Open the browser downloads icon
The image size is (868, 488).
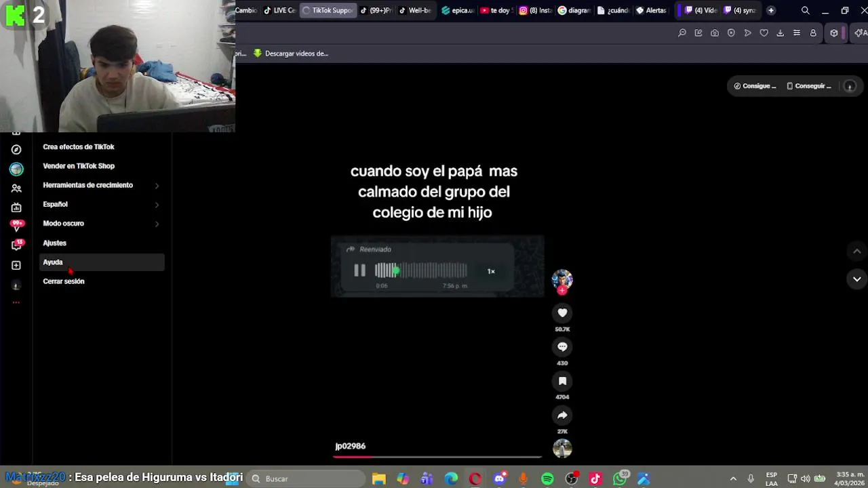click(781, 33)
